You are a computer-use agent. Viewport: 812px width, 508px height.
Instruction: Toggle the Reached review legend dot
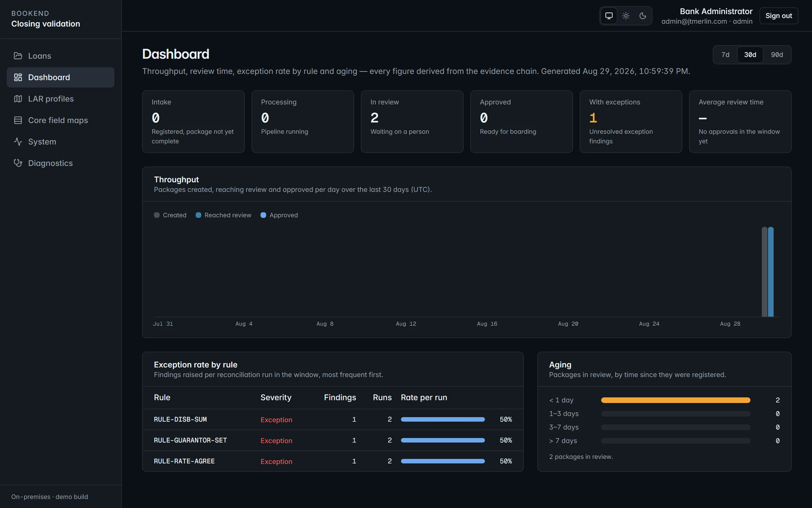(198, 215)
